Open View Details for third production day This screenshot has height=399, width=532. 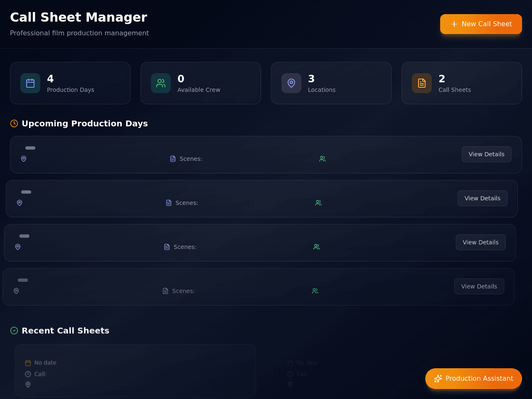click(481, 242)
